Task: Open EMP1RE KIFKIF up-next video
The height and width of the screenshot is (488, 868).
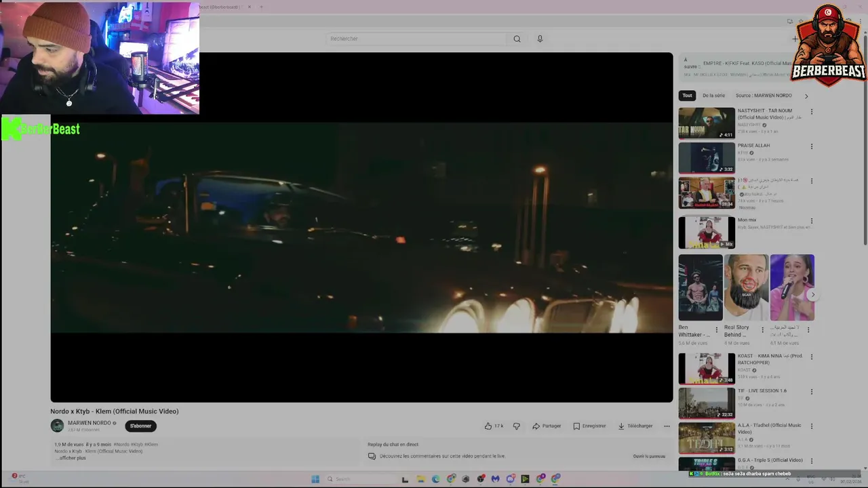Action: point(746,63)
